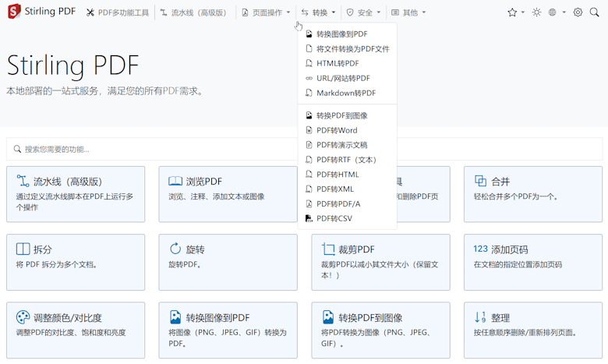This screenshot has height=364, width=608.
Task: Select 将文件转换为PDF文件 menu item
Action: [347, 49]
